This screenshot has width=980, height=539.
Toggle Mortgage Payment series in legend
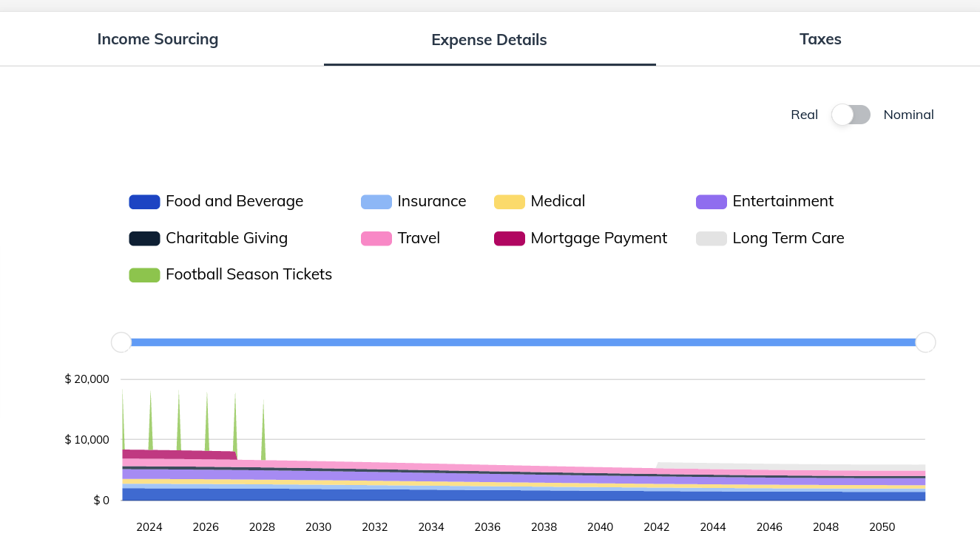(x=580, y=238)
